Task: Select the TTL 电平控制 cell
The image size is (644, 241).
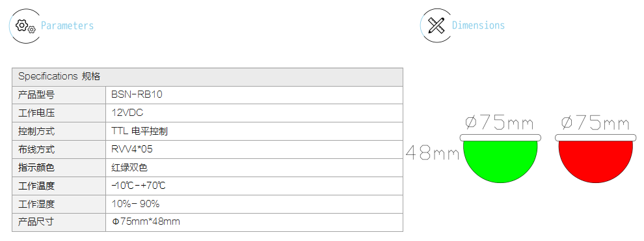Action: [x=254, y=131]
